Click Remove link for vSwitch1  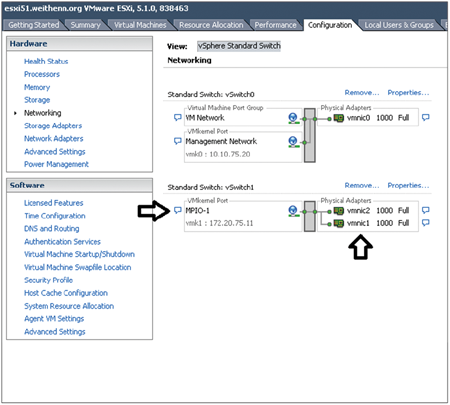point(362,185)
